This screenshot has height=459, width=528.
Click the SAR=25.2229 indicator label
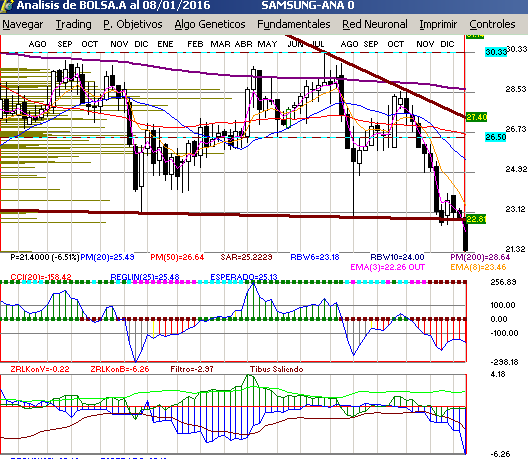pos(246,257)
